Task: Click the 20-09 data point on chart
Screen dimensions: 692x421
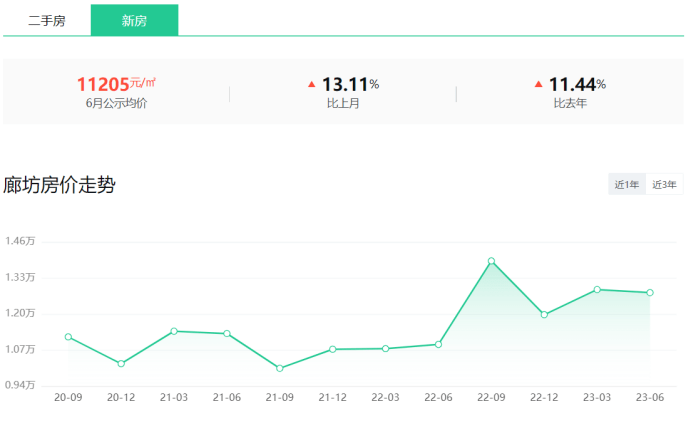Action: 68,337
